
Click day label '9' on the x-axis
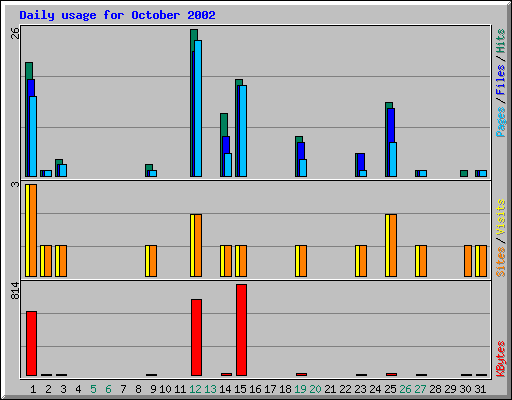click(x=153, y=389)
